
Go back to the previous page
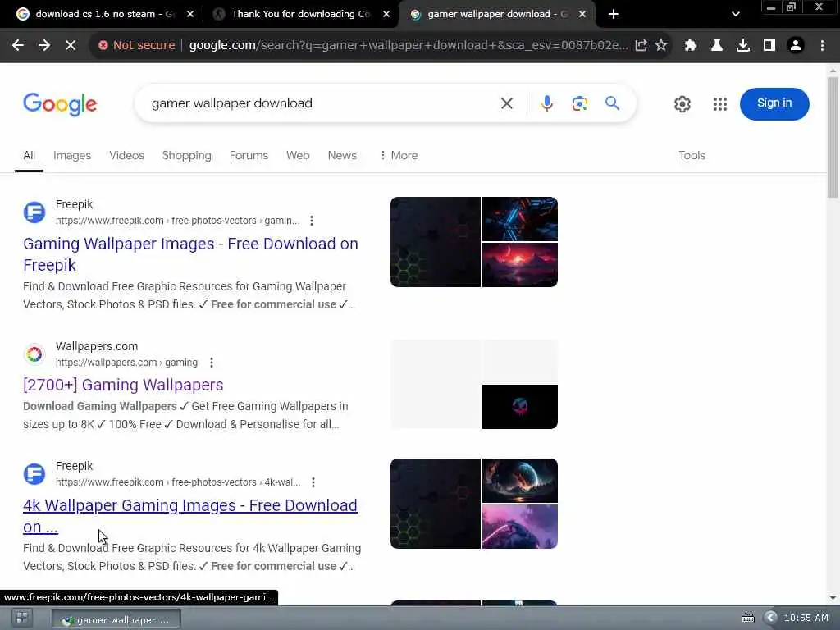(18, 46)
